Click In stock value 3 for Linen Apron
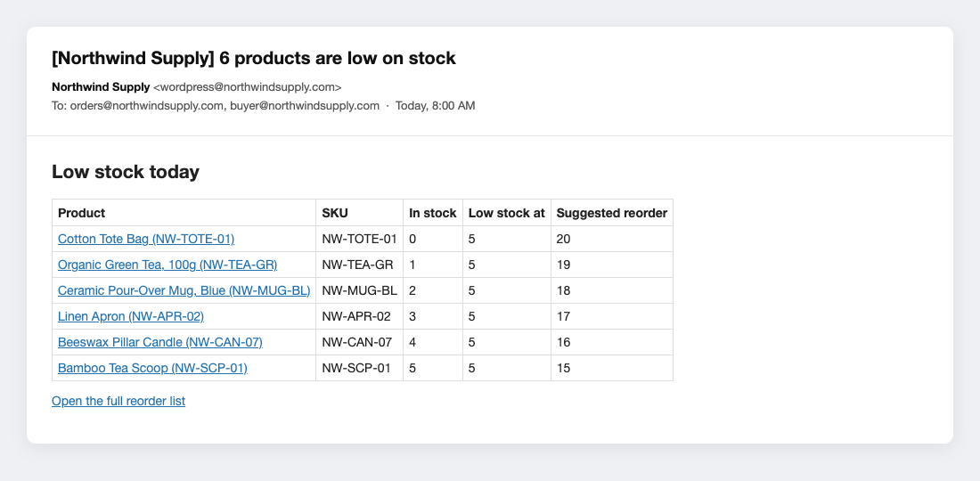 (x=412, y=316)
